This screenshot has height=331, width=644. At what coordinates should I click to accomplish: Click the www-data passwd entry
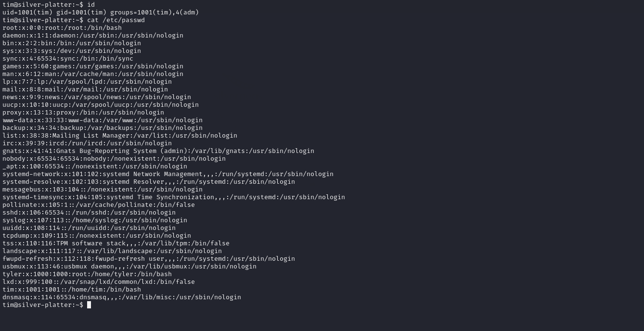click(103, 120)
